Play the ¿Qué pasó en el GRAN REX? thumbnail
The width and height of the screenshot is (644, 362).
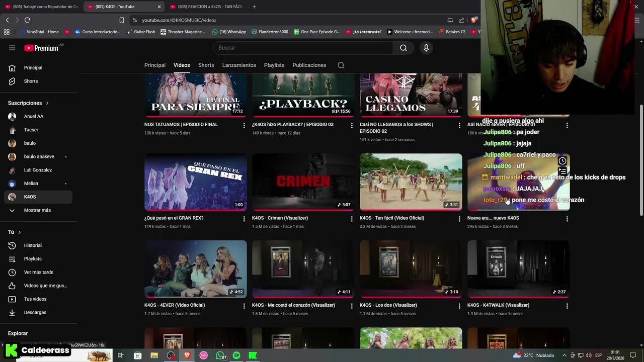point(196,182)
